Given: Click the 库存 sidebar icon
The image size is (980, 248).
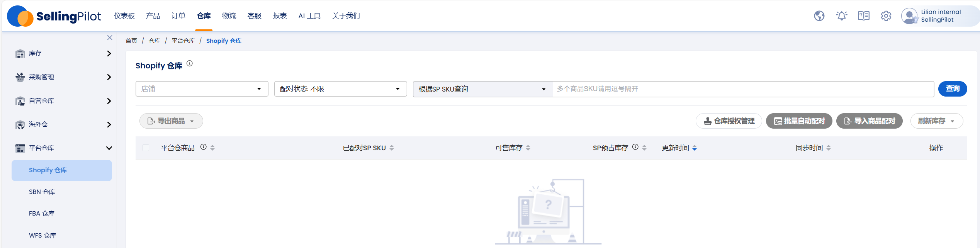Looking at the screenshot, I should click(20, 54).
